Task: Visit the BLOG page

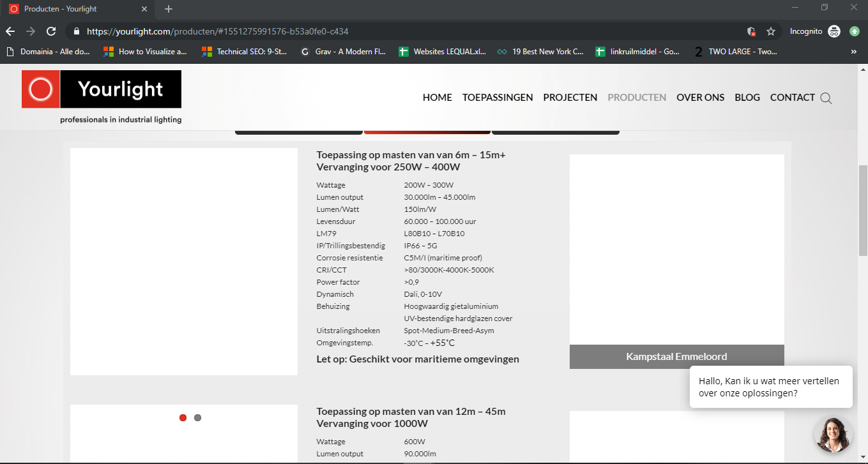Action: tap(747, 98)
